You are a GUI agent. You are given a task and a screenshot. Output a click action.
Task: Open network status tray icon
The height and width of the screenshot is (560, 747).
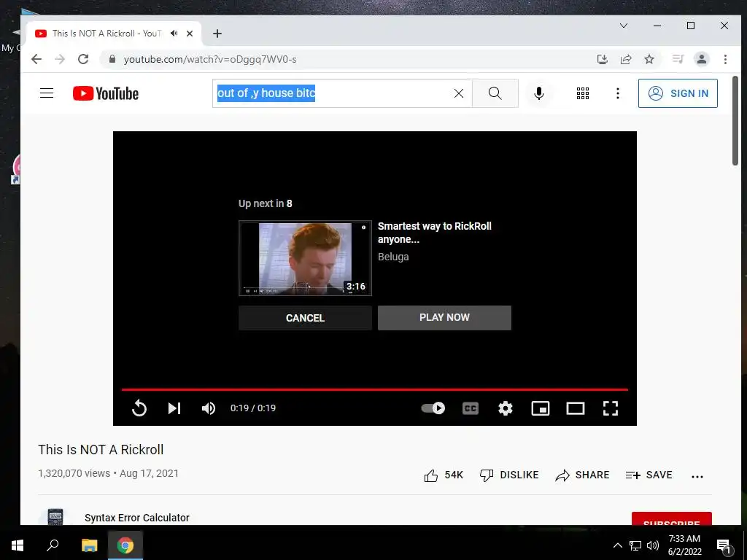tap(635, 545)
